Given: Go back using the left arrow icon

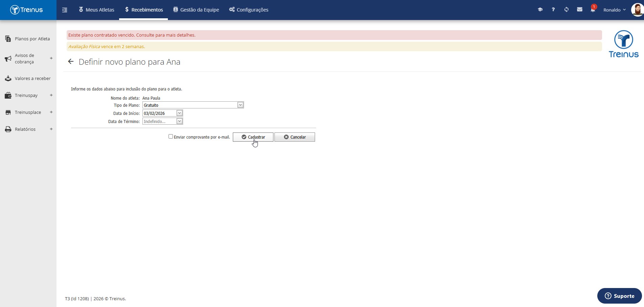Looking at the screenshot, I should point(71,62).
